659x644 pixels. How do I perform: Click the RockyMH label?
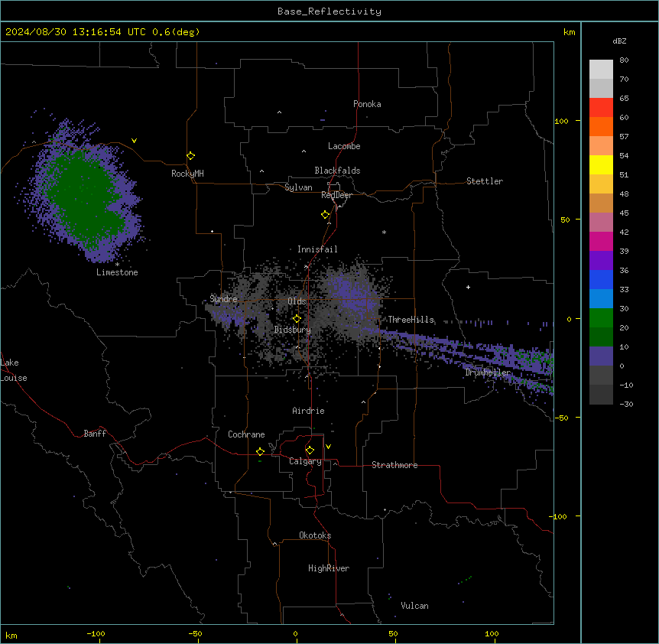pyautogui.click(x=187, y=174)
